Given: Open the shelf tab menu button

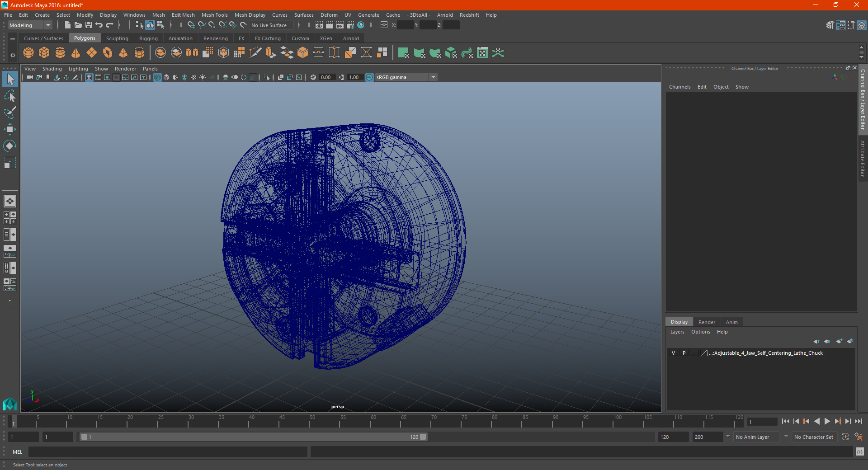Looking at the screenshot, I should (13, 39).
